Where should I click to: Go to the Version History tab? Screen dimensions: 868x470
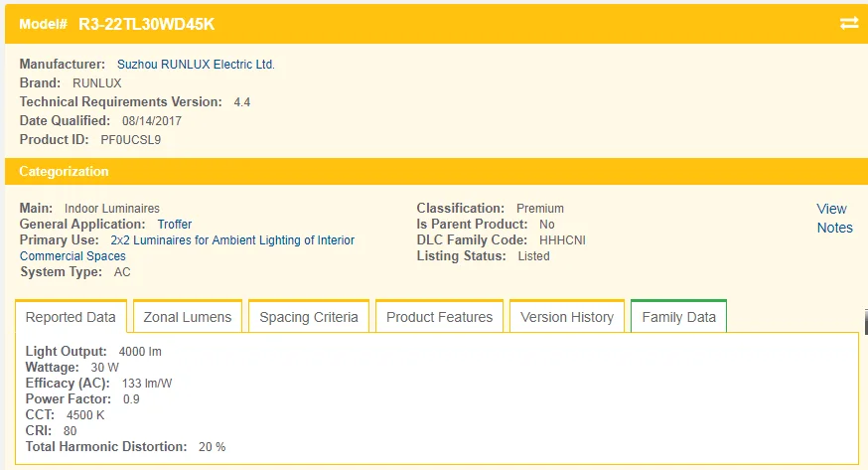(567, 318)
